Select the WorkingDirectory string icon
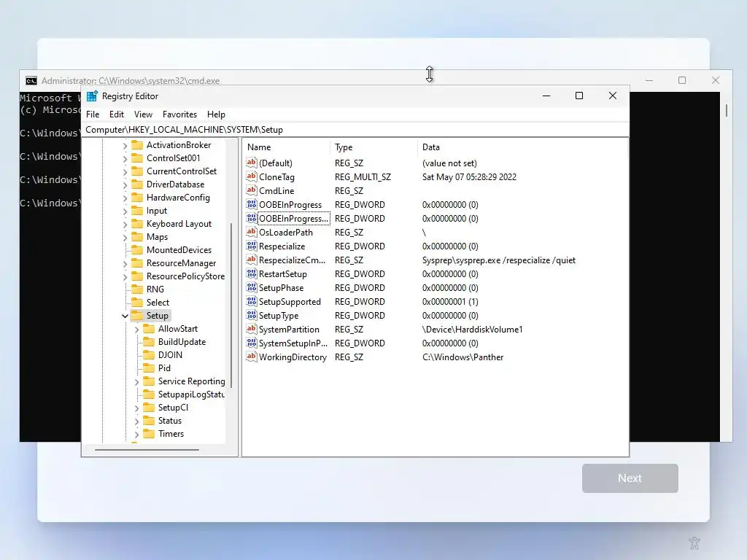This screenshot has width=747, height=560. (x=252, y=357)
